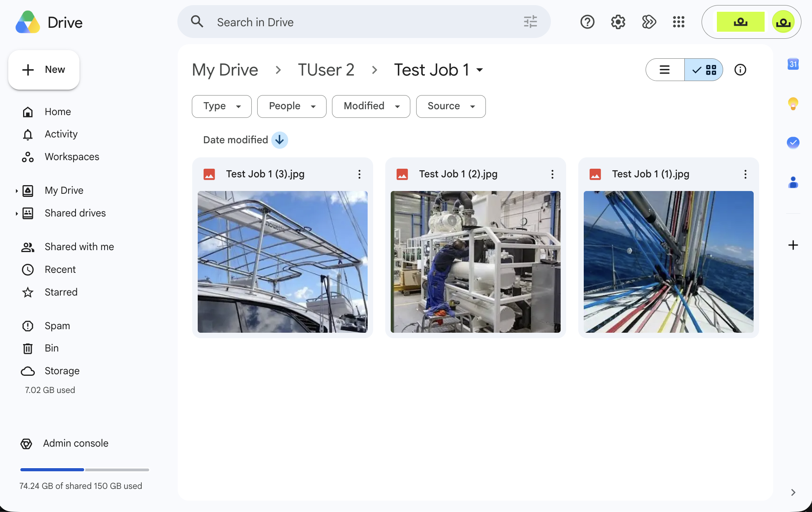Screen dimensions: 812x512
Task: Click image file icon of Test Job 1 (2).jpg
Action: coord(402,174)
